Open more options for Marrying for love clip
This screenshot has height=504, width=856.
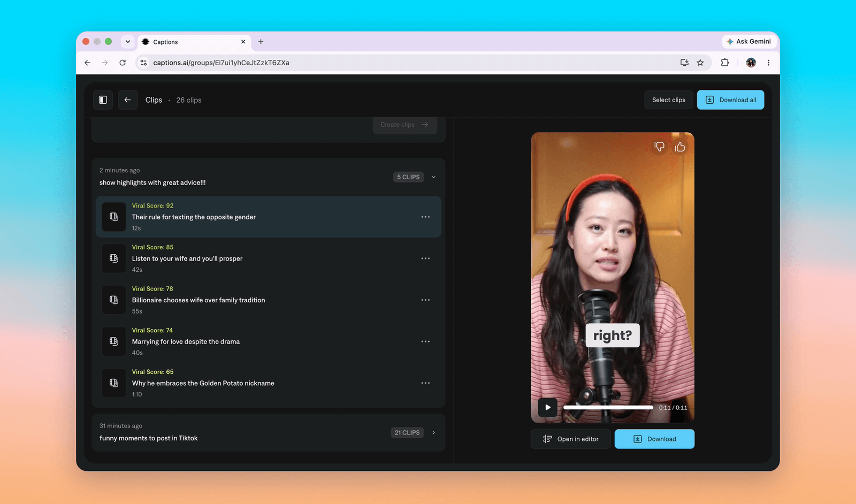click(x=425, y=341)
